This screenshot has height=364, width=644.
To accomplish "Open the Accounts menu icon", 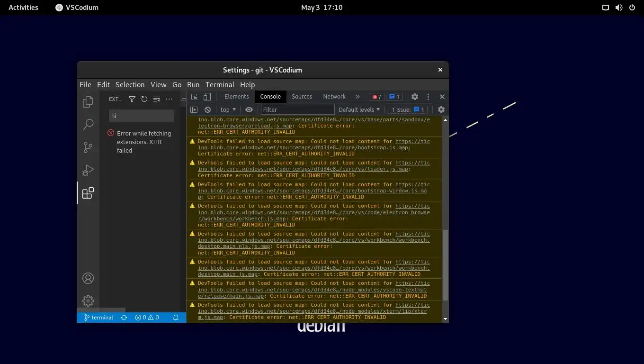I will [x=88, y=278].
